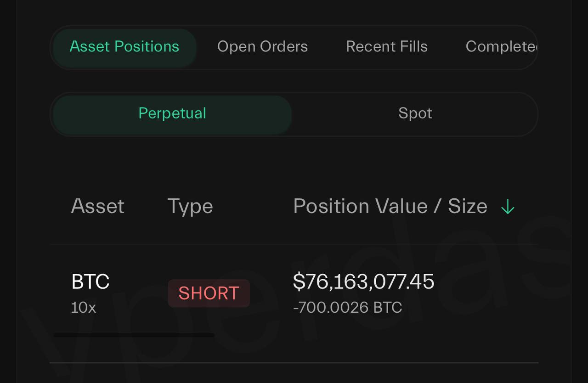588x383 pixels.
Task: Switch to Asset Positions tab
Action: 124,47
